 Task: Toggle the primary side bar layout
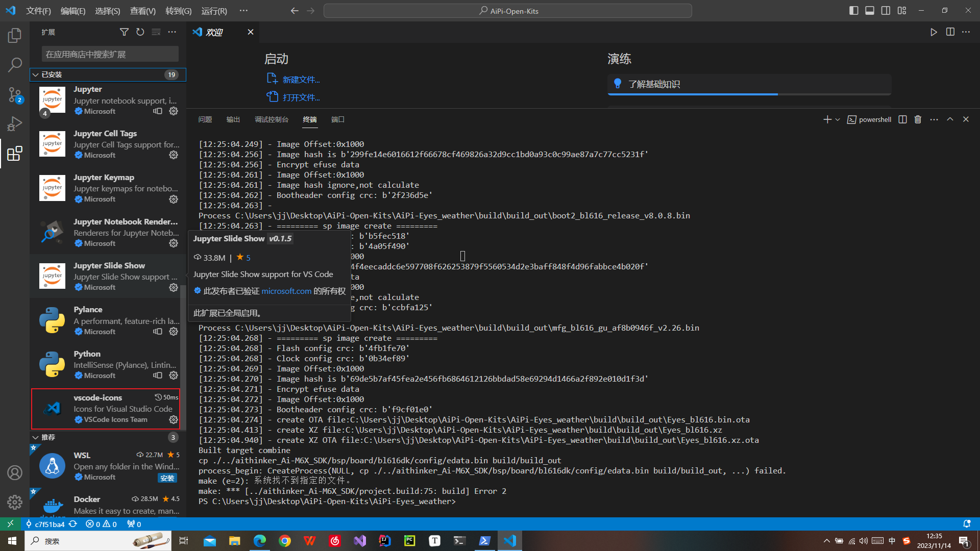pyautogui.click(x=853, y=11)
